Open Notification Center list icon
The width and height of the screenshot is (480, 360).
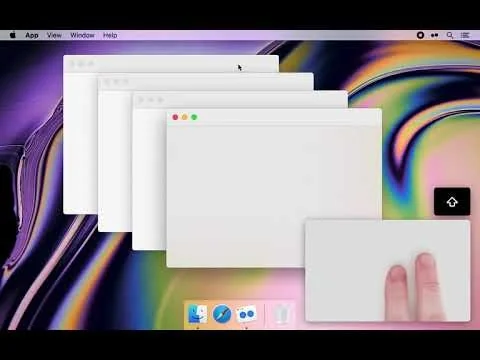click(x=465, y=35)
